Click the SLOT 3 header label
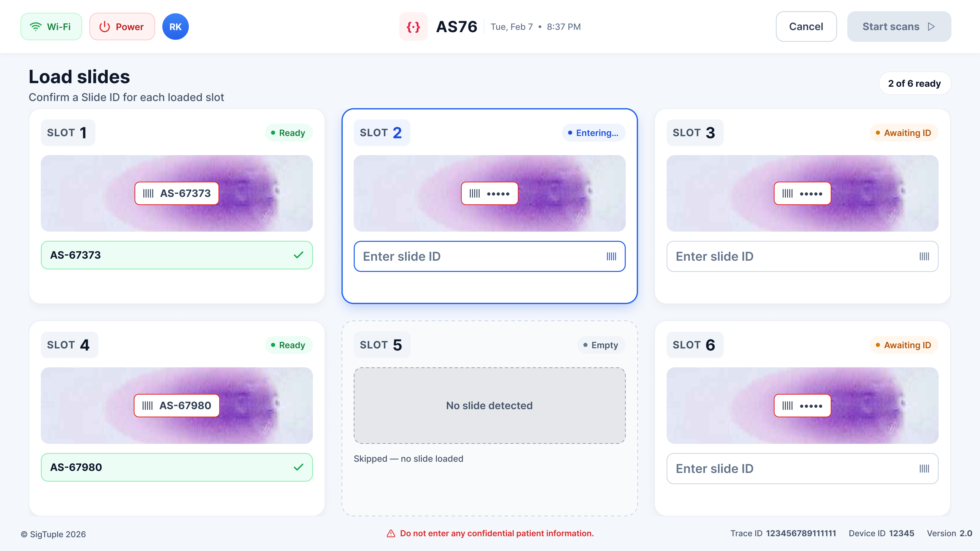The height and width of the screenshot is (551, 980). [695, 133]
